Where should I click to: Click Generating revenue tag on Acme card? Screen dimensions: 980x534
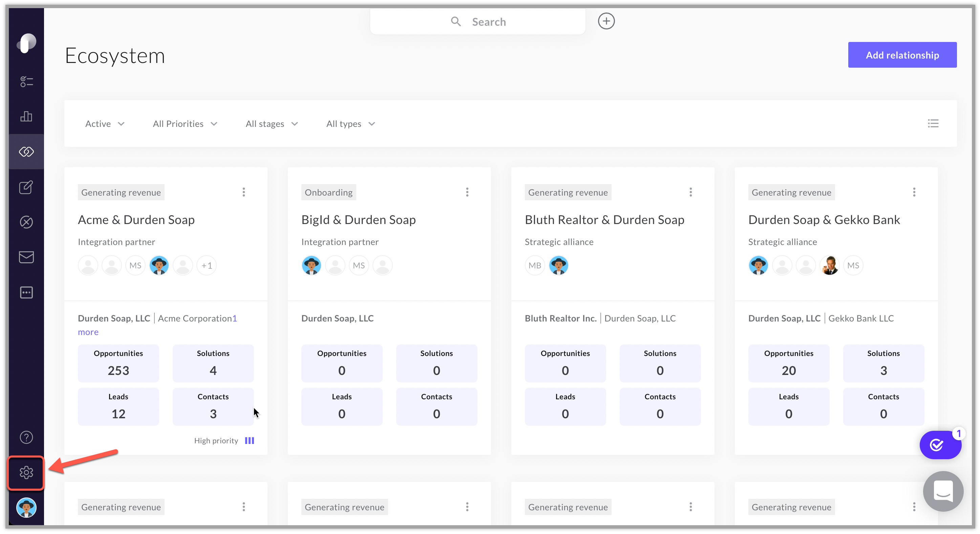click(x=121, y=192)
